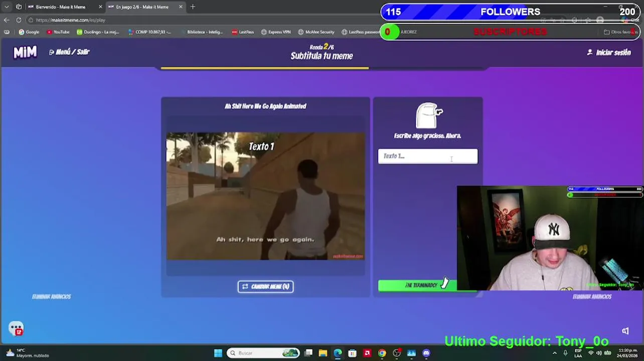Open the browser workspaces icon

[19, 7]
